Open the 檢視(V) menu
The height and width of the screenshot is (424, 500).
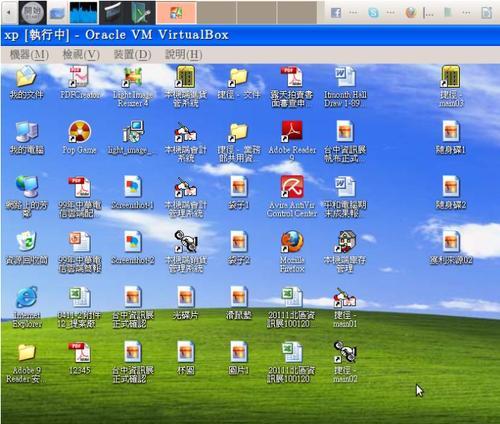[x=81, y=54]
